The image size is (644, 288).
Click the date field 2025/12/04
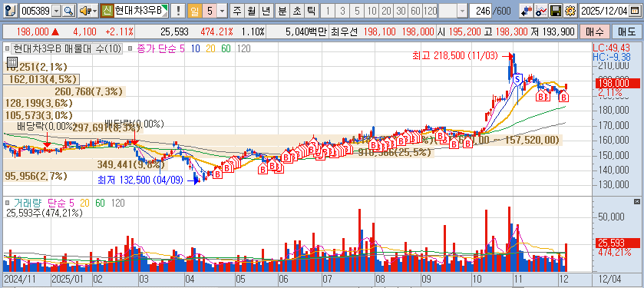(x=604, y=11)
